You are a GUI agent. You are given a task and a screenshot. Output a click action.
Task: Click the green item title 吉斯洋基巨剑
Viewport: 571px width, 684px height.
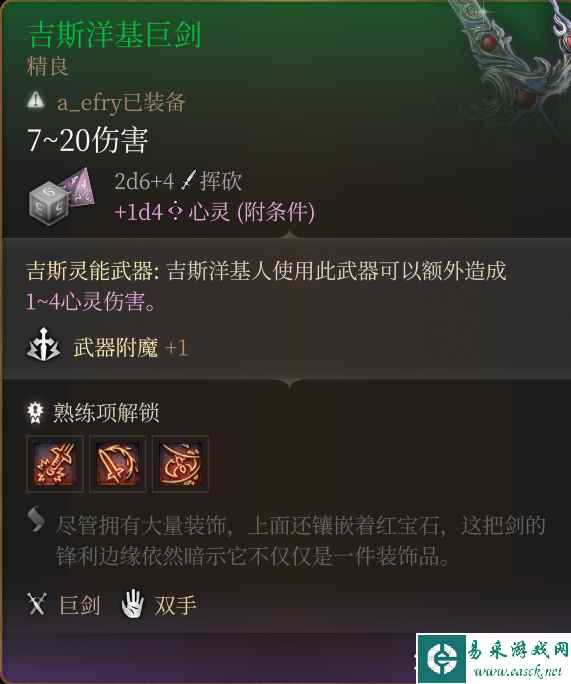pyautogui.click(x=115, y=34)
